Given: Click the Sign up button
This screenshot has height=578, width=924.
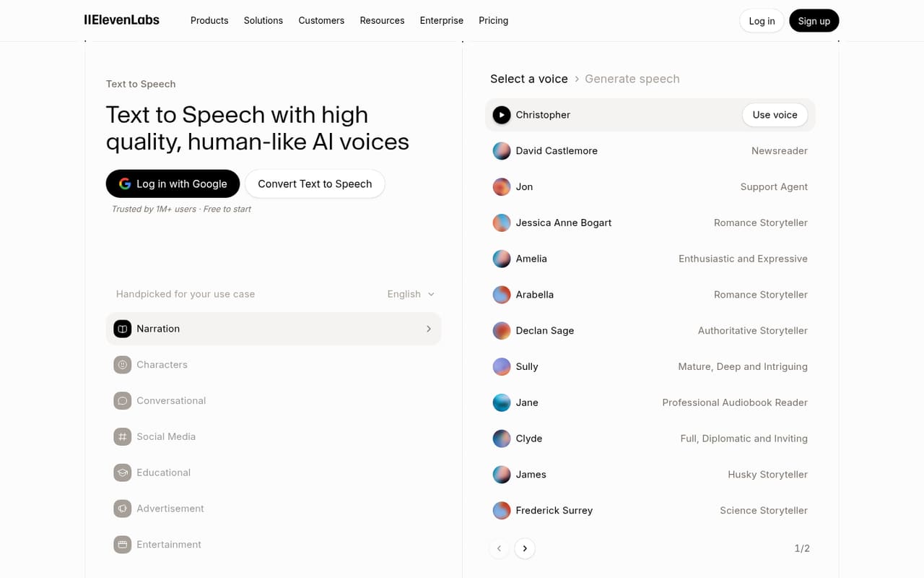Looking at the screenshot, I should 814,21.
